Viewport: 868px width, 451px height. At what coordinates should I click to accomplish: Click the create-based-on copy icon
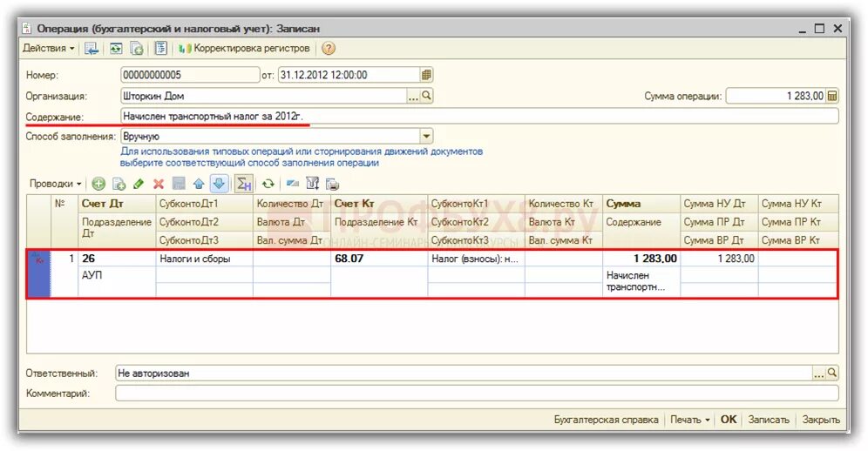[137, 49]
